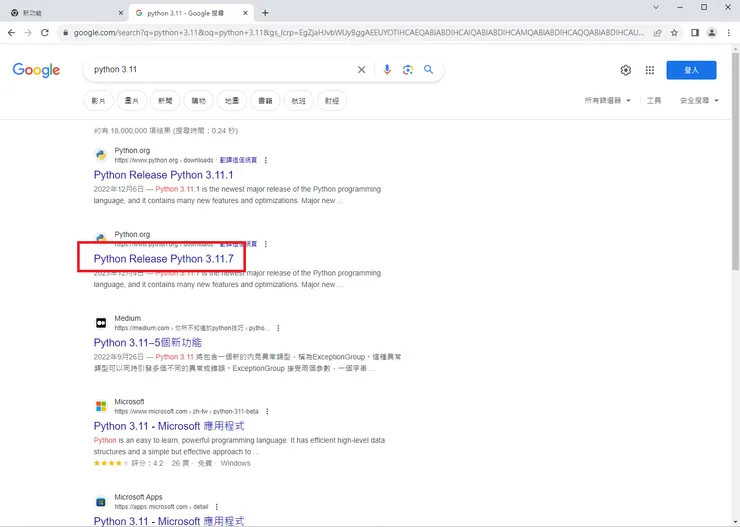This screenshot has width=740, height=527.
Task: Open the 工具 search tools
Action: click(654, 100)
